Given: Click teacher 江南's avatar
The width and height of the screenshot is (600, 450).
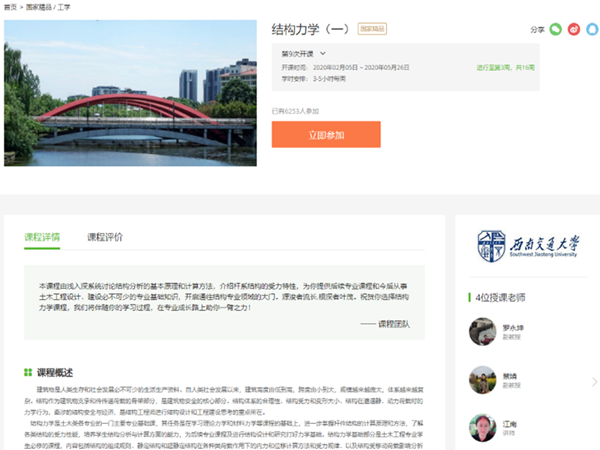Looking at the screenshot, I should click(482, 428).
